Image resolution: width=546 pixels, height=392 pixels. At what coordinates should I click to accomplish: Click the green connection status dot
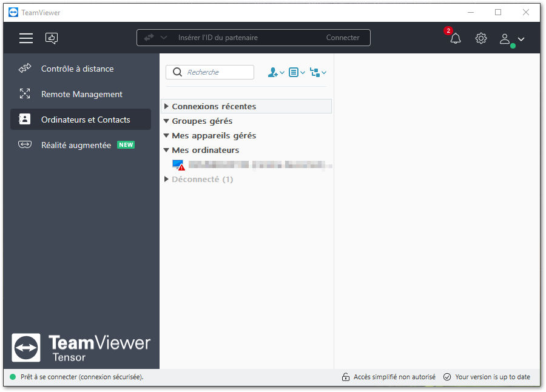point(13,377)
